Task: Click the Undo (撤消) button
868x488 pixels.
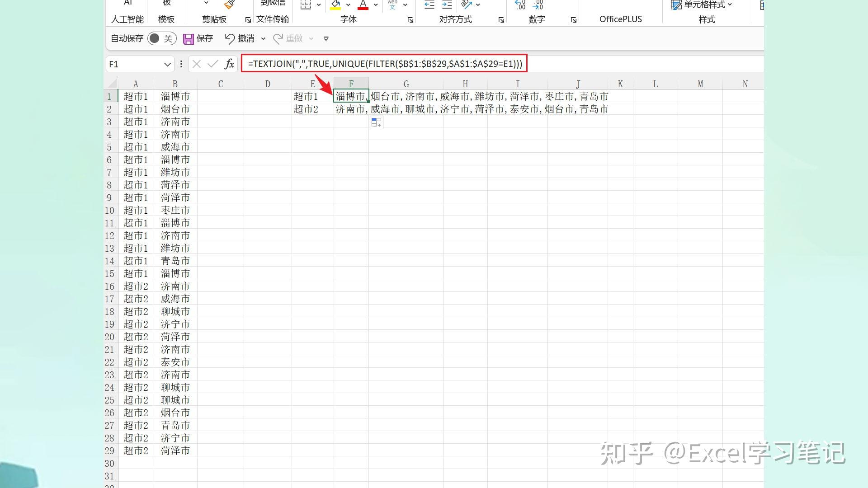Action: (x=240, y=38)
